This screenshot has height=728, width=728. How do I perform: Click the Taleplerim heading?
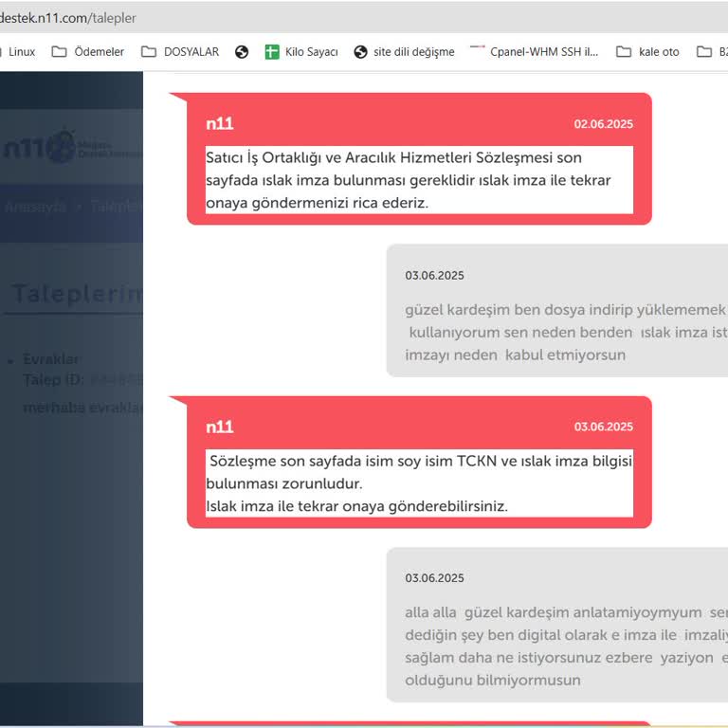point(77,294)
